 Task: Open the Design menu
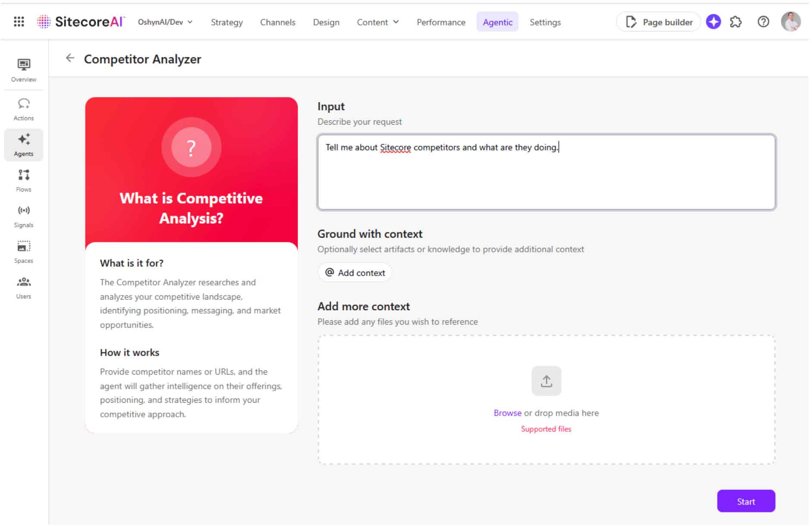click(x=326, y=22)
